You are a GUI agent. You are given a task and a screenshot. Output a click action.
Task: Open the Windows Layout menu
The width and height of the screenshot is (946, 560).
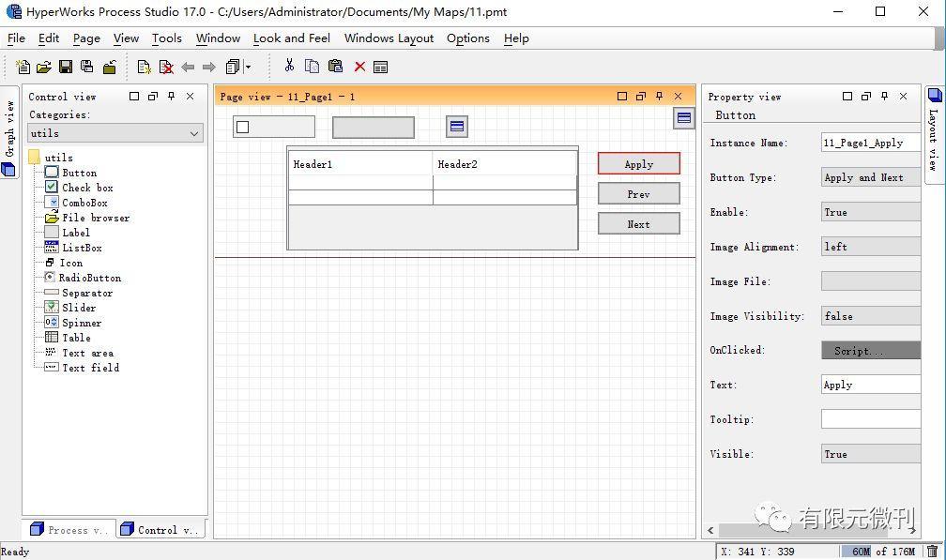pyautogui.click(x=389, y=38)
